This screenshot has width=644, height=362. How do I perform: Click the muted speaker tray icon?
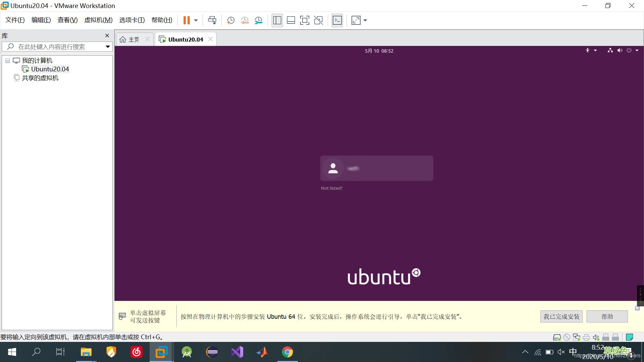[561, 352]
